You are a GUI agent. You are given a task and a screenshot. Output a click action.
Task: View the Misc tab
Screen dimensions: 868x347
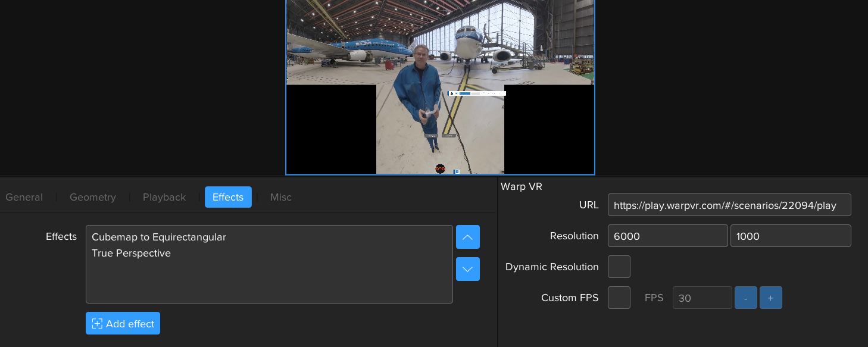pos(280,197)
